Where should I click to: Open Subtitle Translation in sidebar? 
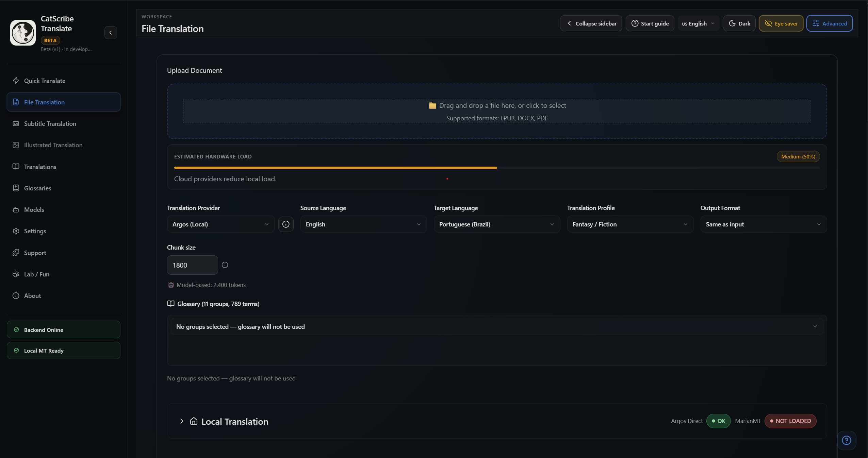[x=50, y=124]
